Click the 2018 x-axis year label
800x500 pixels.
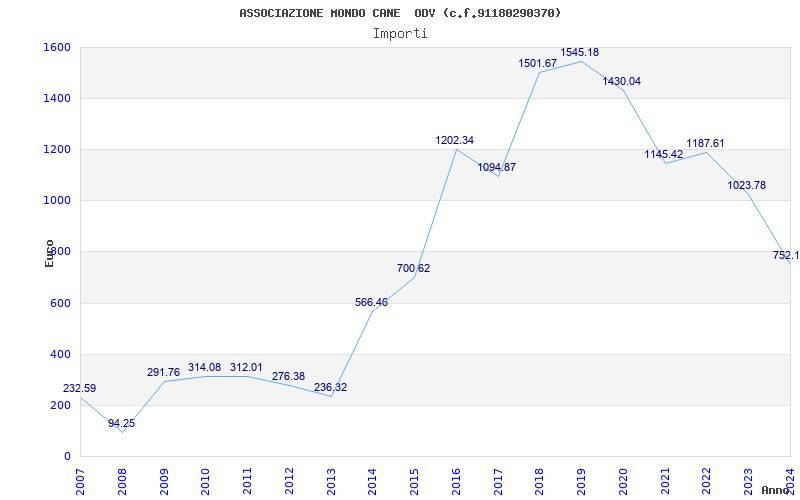click(540, 480)
